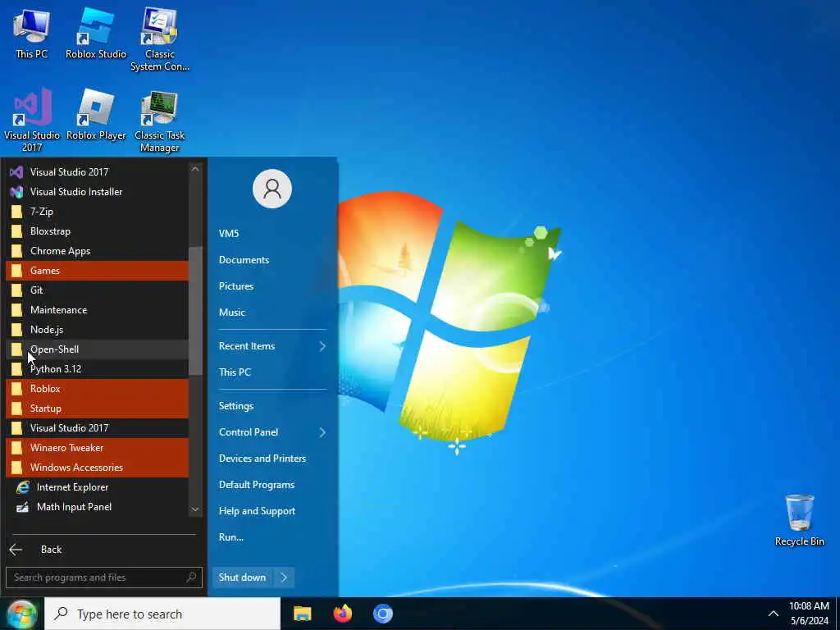840x630 pixels.
Task: Expand the highlighted Games folder
Action: (97, 271)
